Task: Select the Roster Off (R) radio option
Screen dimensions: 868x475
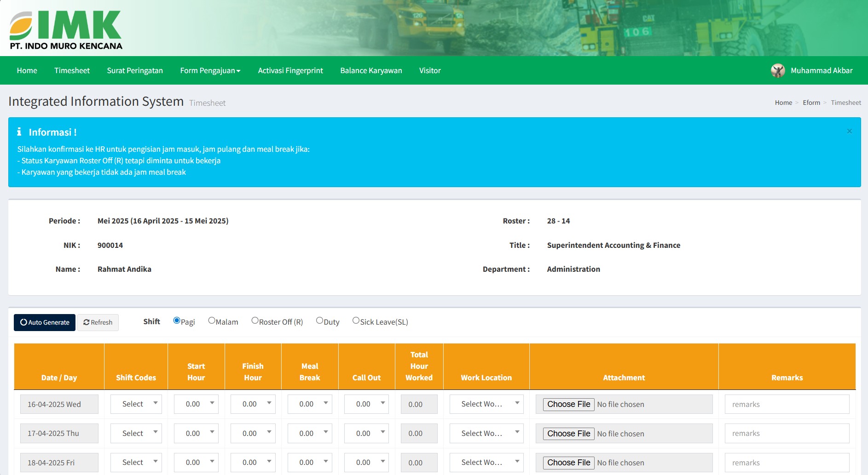Action: click(255, 320)
